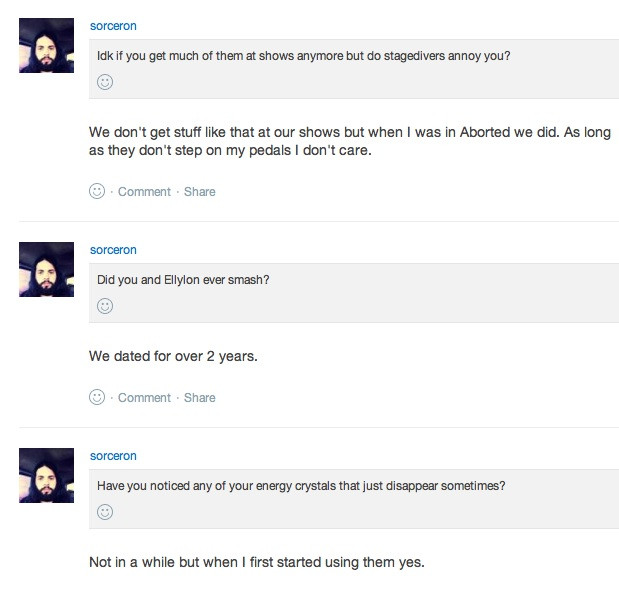React with the smiley below 'We dated for over 2 years'
619x591 pixels.
(x=97, y=397)
